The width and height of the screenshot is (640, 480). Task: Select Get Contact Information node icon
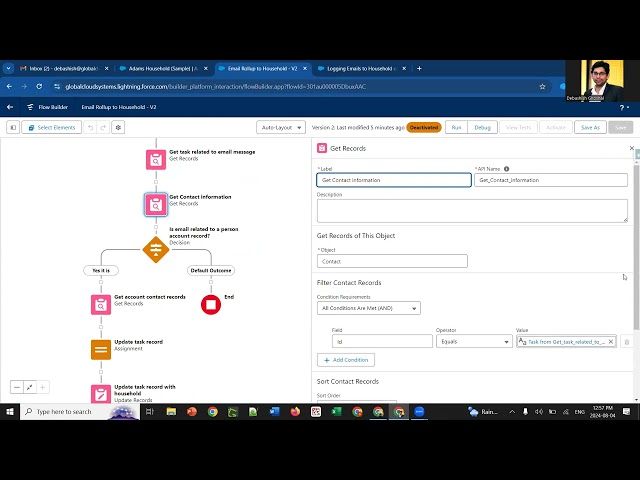click(x=156, y=204)
